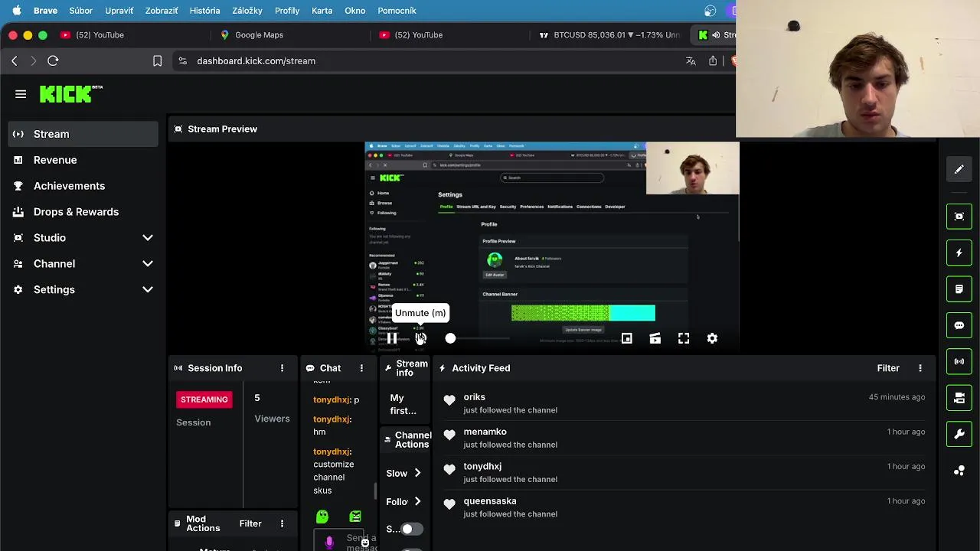Toggle the Chat widget icon in right rail
This screenshot has width=980, height=551.
coord(959,325)
